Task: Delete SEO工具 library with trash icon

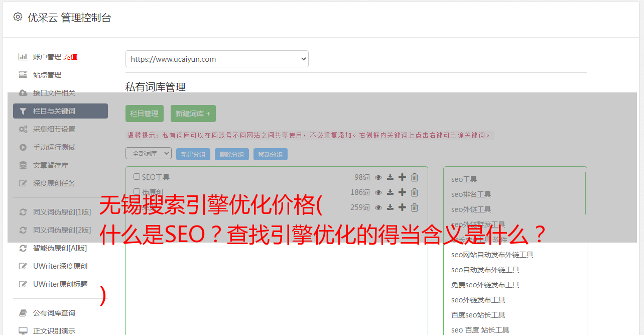Action: pyautogui.click(x=415, y=177)
